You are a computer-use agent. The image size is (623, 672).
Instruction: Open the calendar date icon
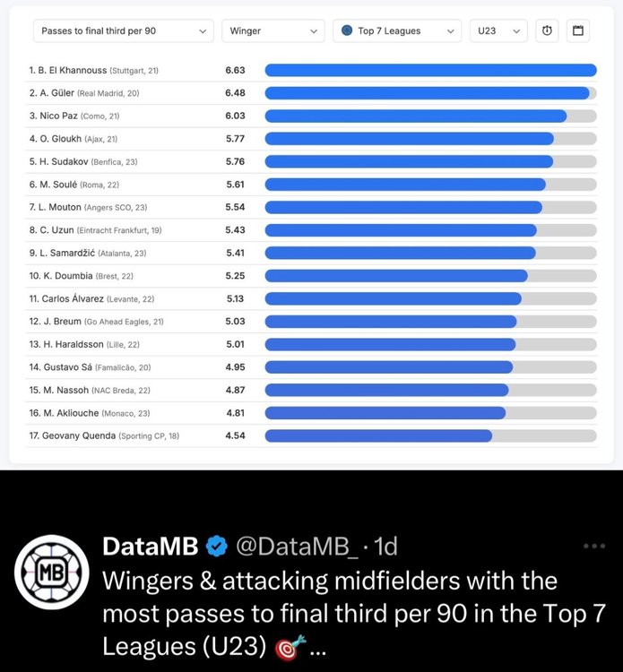click(x=578, y=30)
